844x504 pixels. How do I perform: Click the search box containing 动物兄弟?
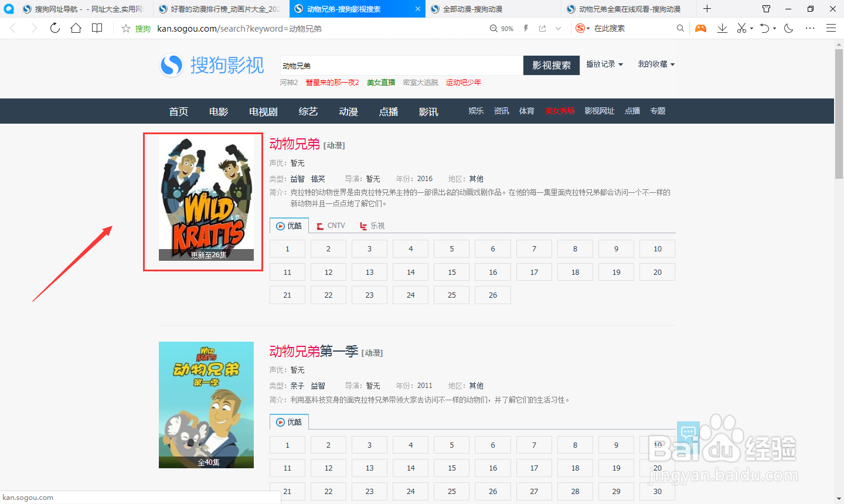coord(401,66)
